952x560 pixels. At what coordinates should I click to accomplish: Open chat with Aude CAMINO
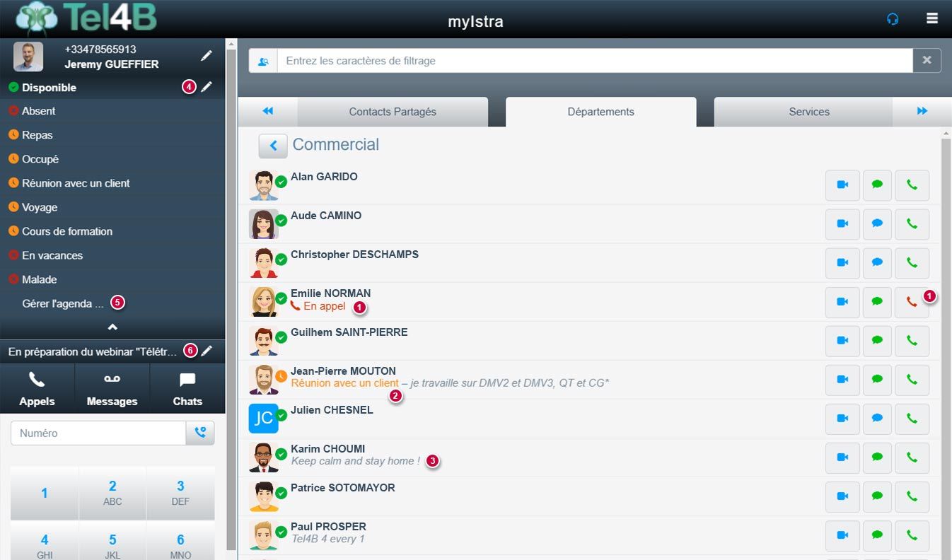click(877, 224)
